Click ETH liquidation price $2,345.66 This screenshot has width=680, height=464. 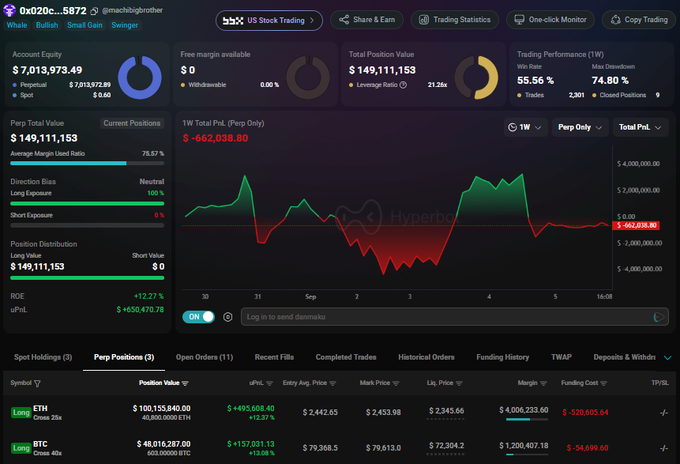coord(446,411)
